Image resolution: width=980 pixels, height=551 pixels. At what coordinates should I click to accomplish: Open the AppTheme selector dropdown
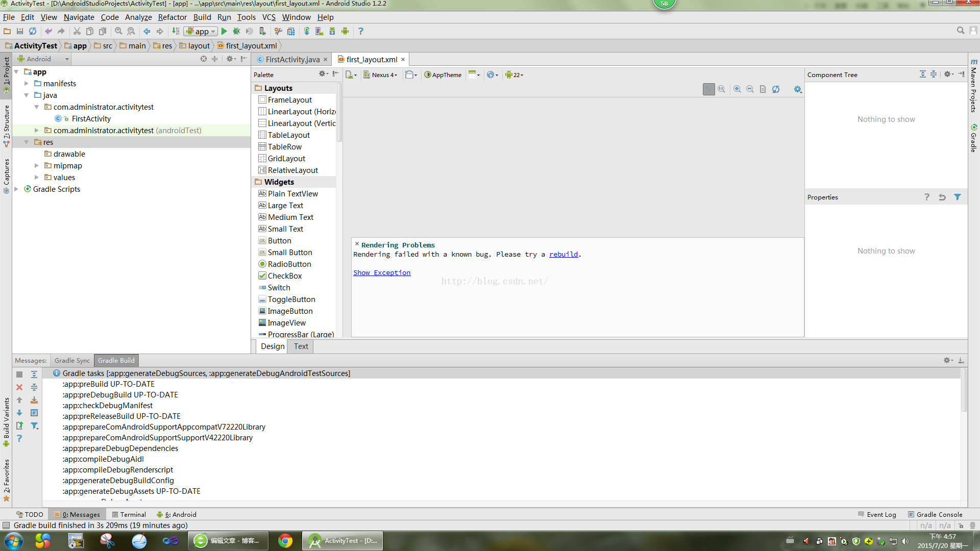point(443,75)
